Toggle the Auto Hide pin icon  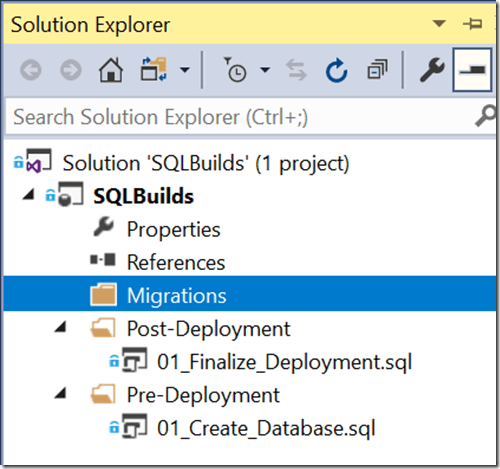coord(472,24)
